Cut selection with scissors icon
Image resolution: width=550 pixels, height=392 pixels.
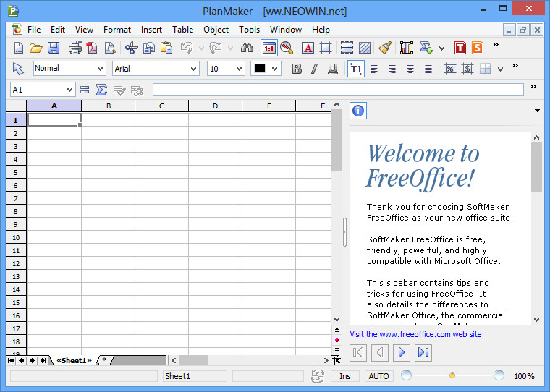132,48
